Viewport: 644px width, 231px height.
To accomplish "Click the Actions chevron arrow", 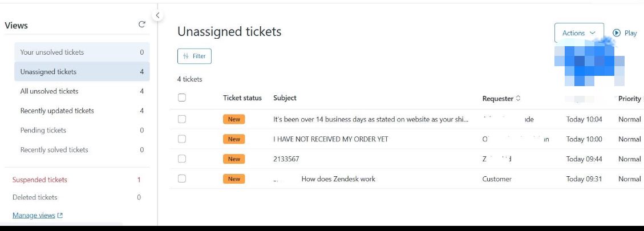I will click(x=592, y=33).
